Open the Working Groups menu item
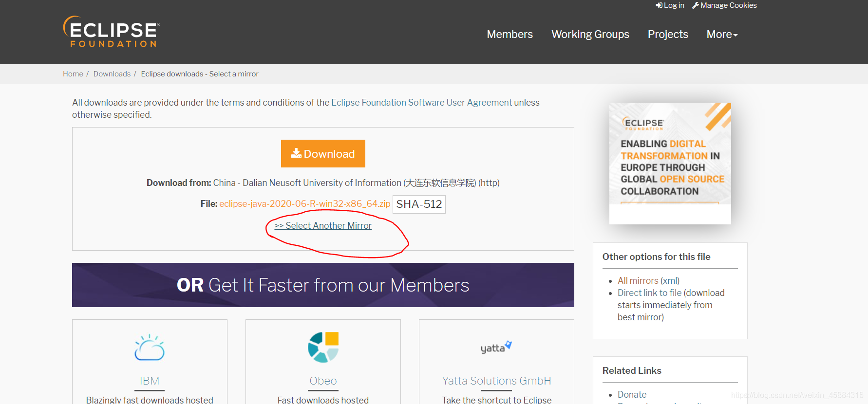The image size is (868, 404). 590,34
